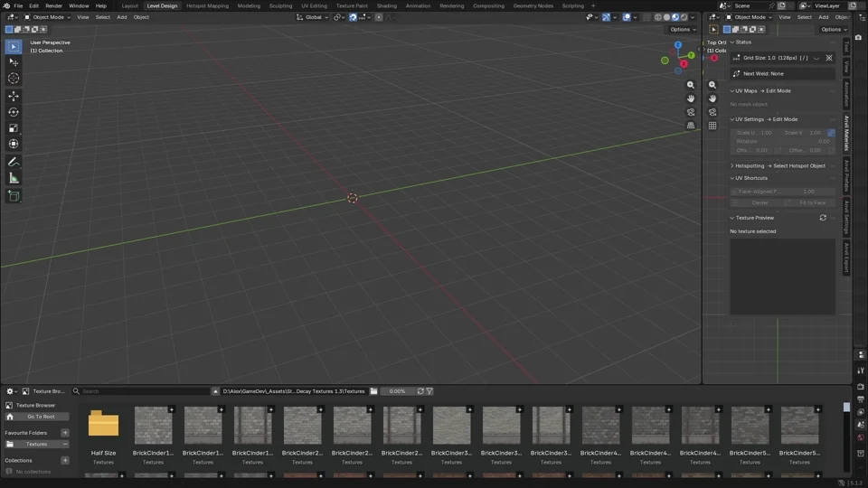The width and height of the screenshot is (868, 488).
Task: Activate the Annotate pencil tool
Action: coord(14,162)
